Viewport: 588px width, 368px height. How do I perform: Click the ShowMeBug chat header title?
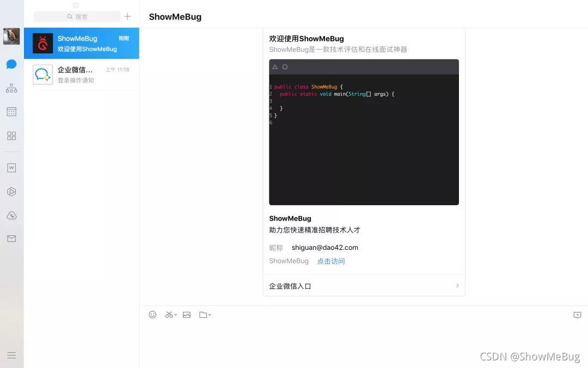175,17
